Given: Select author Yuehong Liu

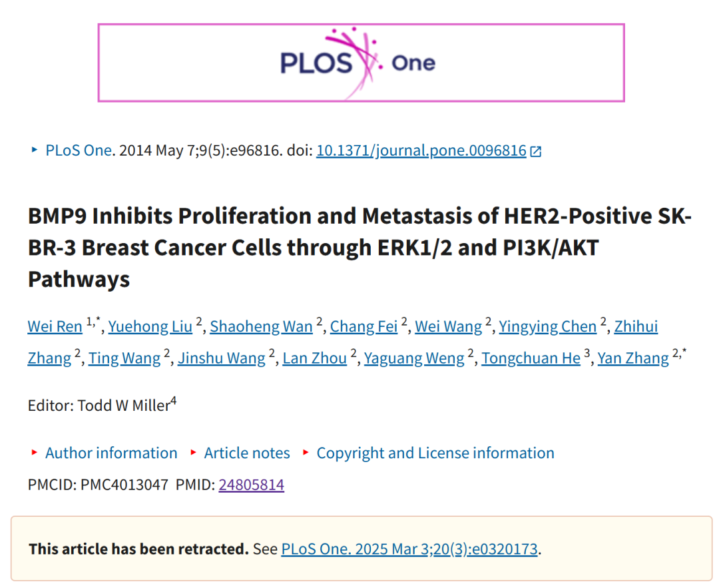Looking at the screenshot, I should (150, 326).
